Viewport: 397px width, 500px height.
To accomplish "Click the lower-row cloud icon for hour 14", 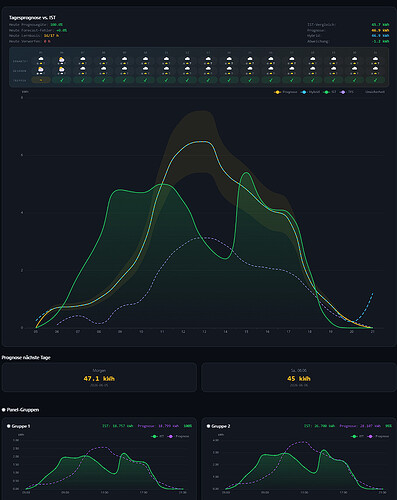I will (229, 69).
